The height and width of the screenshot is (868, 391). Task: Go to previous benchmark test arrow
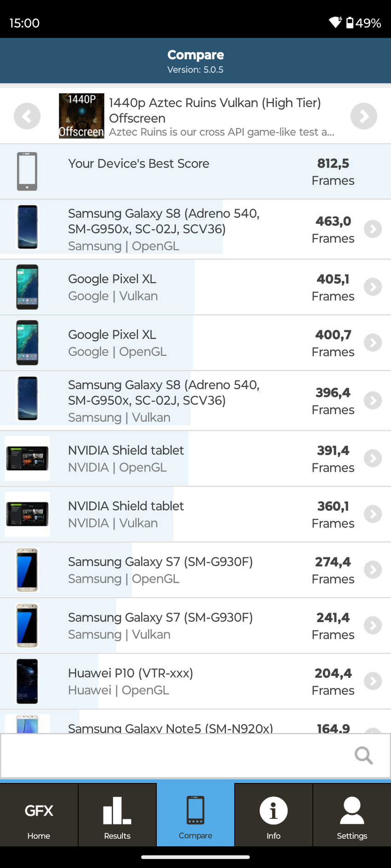[x=27, y=116]
